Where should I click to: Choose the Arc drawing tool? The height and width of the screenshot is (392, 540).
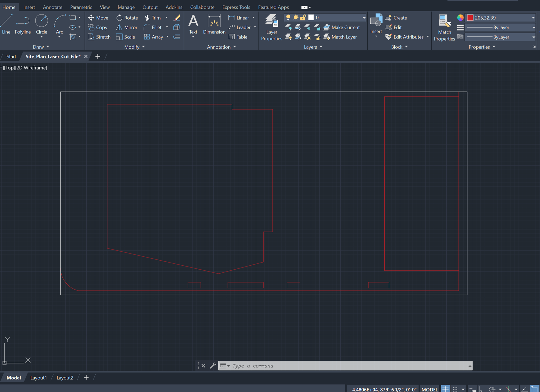[59, 24]
